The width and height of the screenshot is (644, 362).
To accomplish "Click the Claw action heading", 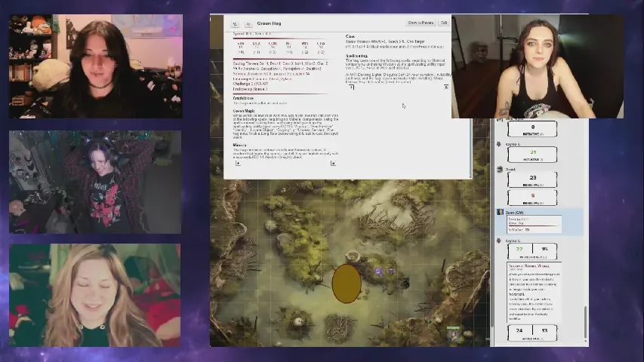I will pos(350,36).
